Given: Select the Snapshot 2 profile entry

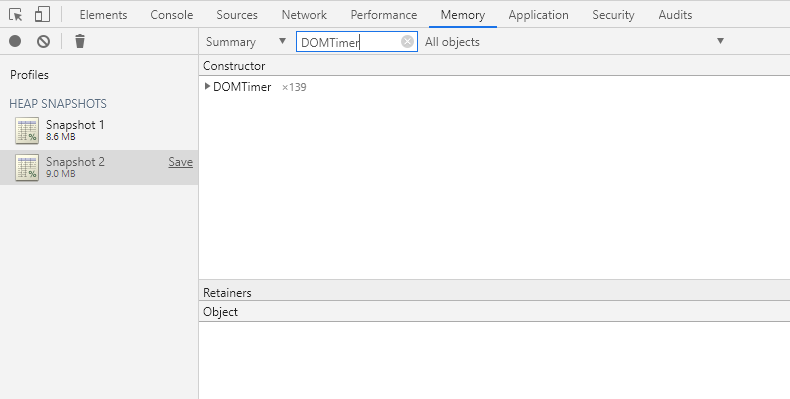Looking at the screenshot, I should pos(99,167).
